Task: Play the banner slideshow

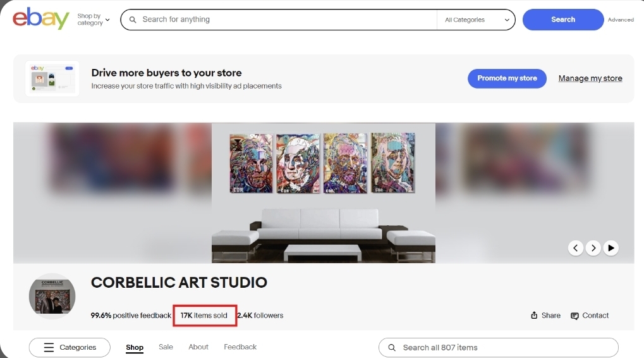Action: pos(611,248)
